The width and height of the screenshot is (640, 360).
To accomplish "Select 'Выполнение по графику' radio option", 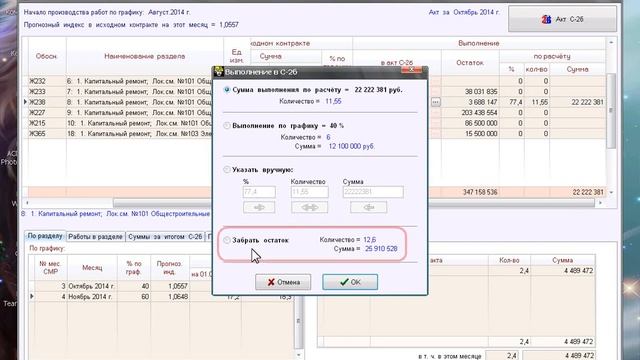I will pyautogui.click(x=227, y=126).
